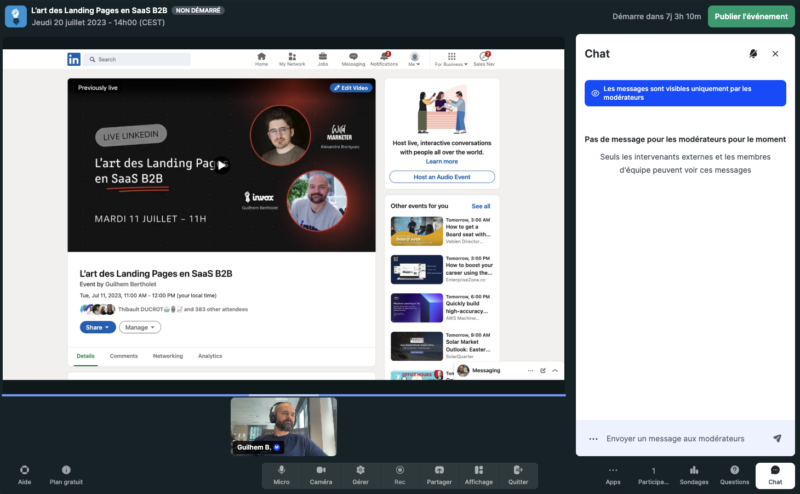Image resolution: width=800 pixels, height=494 pixels.
Task: Open the Questions panel
Action: click(734, 475)
